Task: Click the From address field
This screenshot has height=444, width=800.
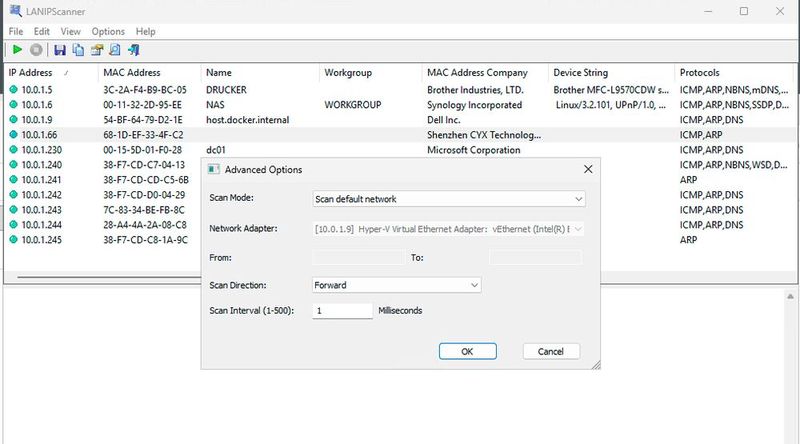Action: click(x=358, y=257)
